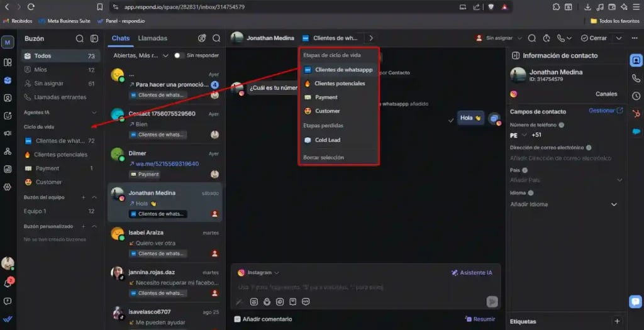Click the send message button
This screenshot has height=330, width=644.
click(492, 302)
